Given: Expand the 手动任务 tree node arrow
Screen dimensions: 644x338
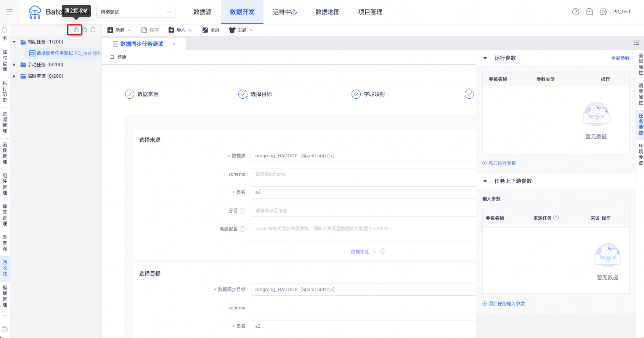Looking at the screenshot, I should (x=14, y=65).
